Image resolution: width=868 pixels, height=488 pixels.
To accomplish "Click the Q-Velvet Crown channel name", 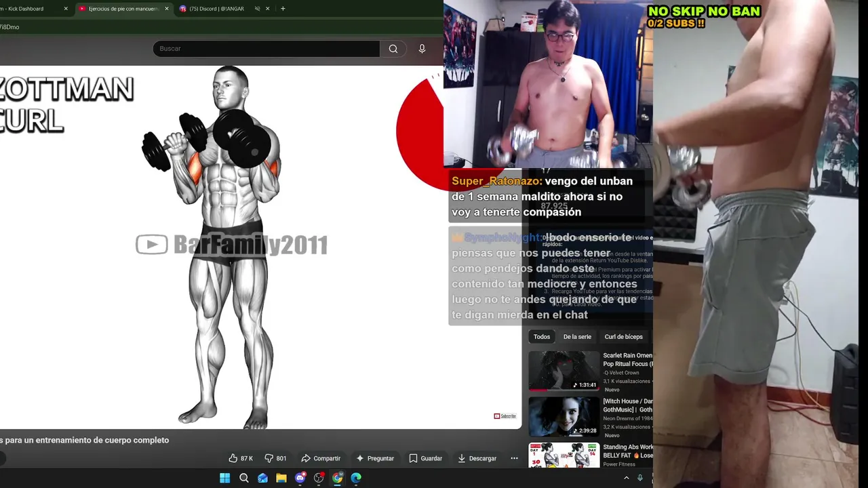I will 621,373.
